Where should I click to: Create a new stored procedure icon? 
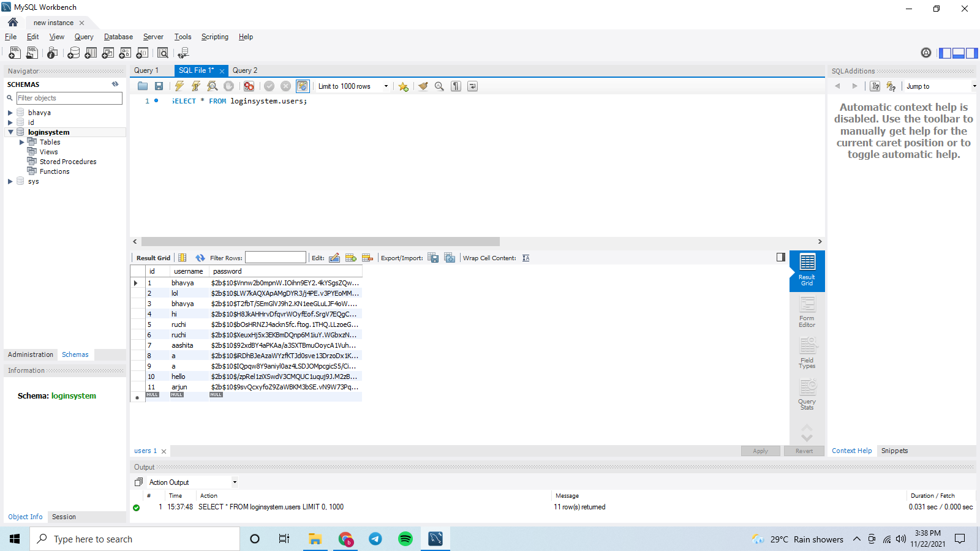click(x=125, y=53)
